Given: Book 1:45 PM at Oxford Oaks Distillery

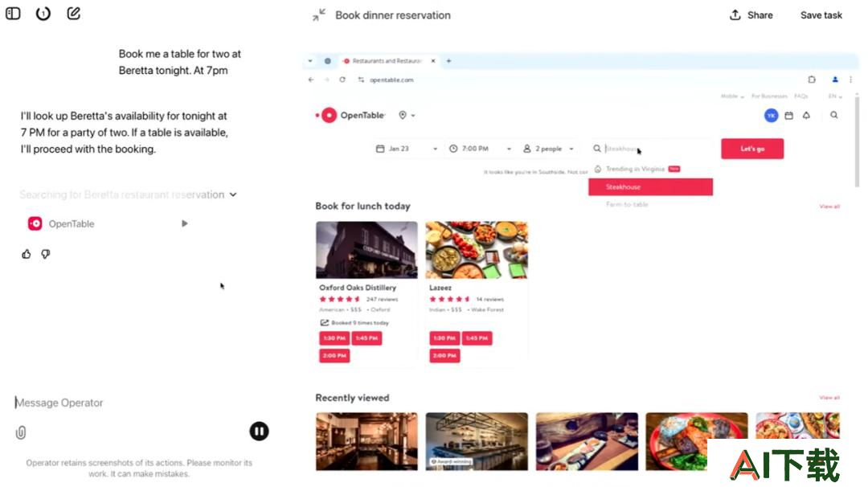Looking at the screenshot, I should (x=366, y=338).
